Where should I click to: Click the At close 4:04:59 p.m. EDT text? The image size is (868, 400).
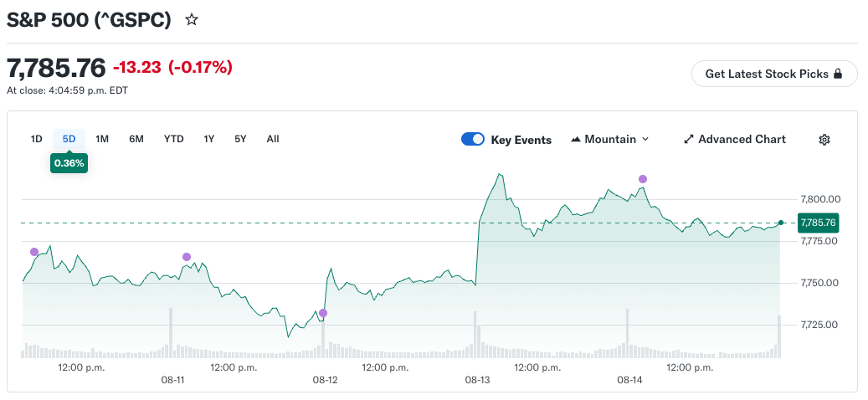pos(68,90)
